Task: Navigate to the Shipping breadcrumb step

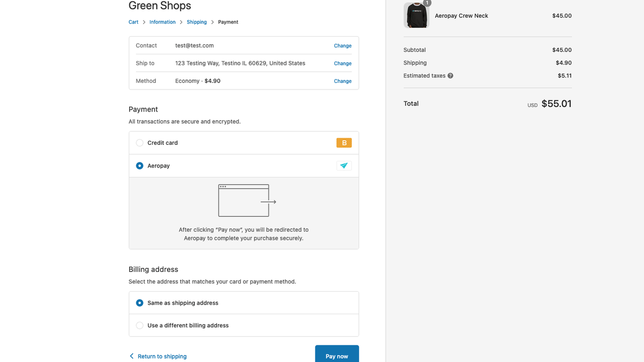Action: tap(197, 22)
